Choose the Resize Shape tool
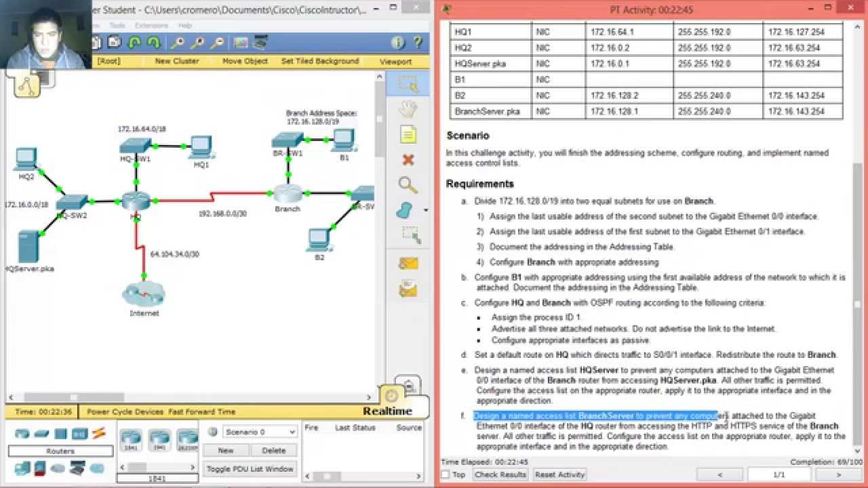Screen dimensions: 868x488 click(x=410, y=235)
